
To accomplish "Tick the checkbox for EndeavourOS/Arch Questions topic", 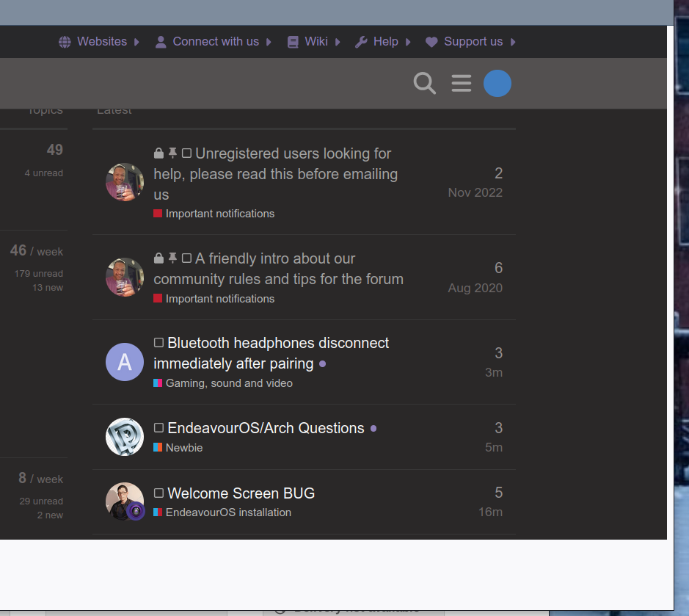I will 158,428.
